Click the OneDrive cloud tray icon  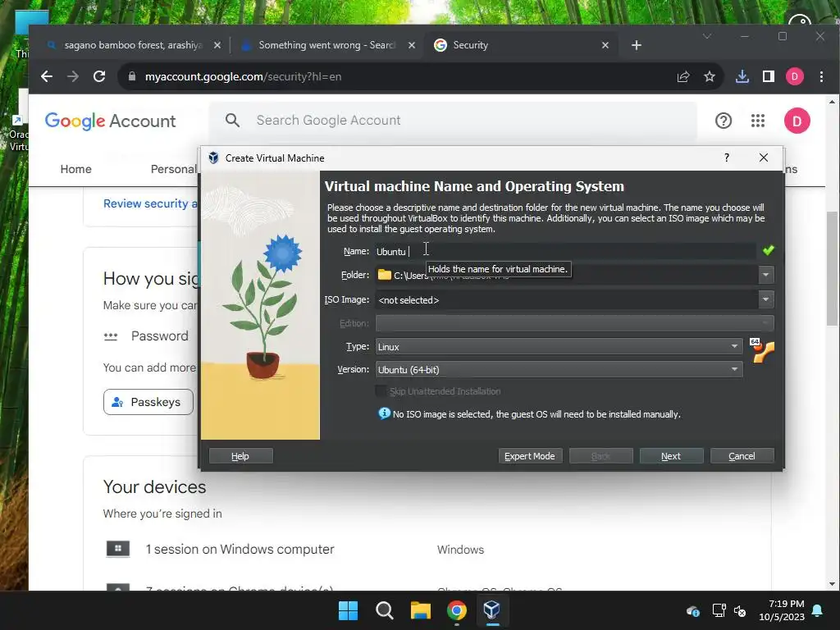(692, 610)
